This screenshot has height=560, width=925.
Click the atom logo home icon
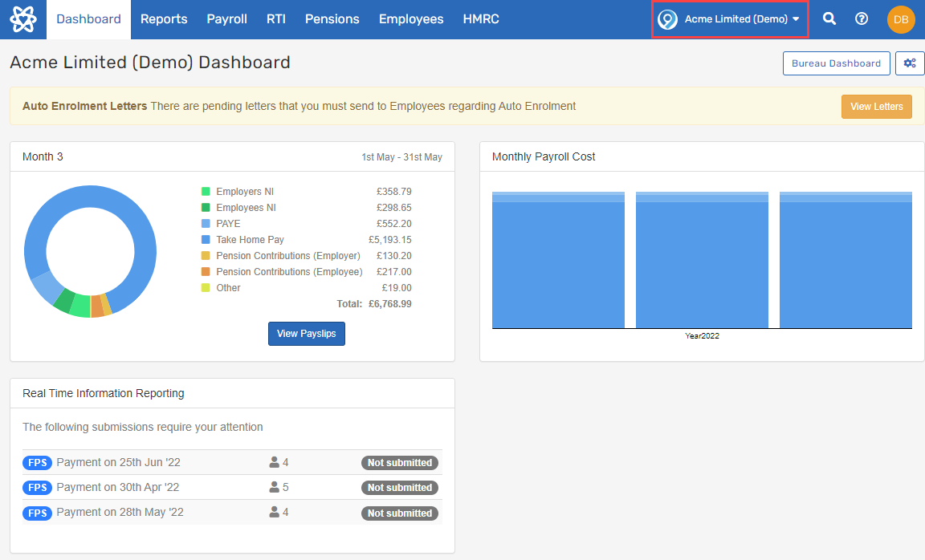pos(23,19)
